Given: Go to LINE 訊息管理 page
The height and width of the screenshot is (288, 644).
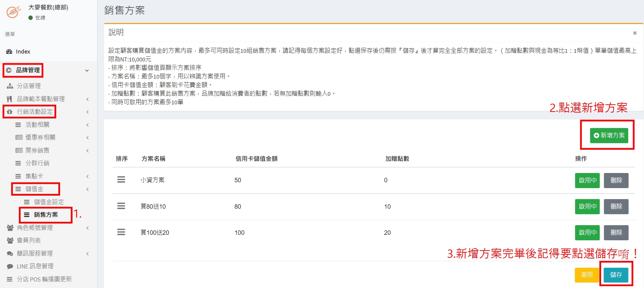Looking at the screenshot, I should [x=35, y=266].
